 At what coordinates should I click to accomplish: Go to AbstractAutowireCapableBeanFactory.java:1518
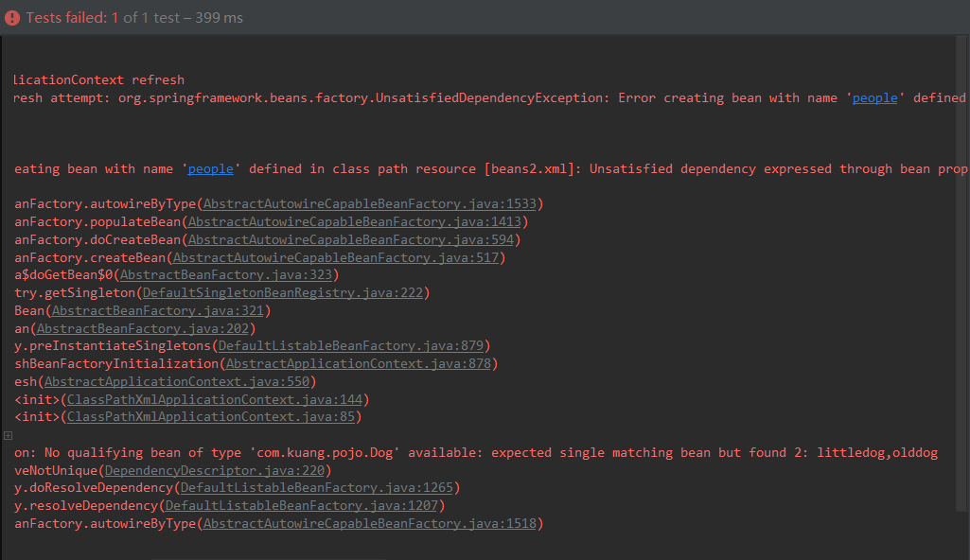(370, 523)
